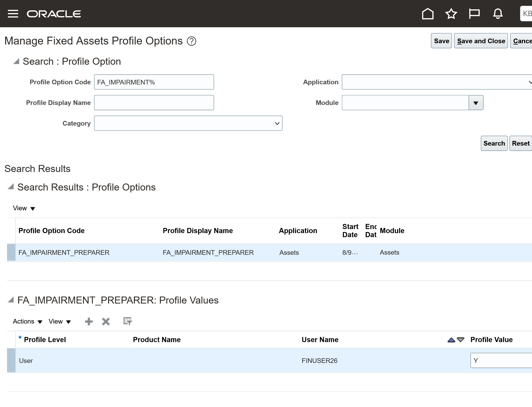Delete the selected profile value row
The height and width of the screenshot is (407, 532).
(x=106, y=321)
